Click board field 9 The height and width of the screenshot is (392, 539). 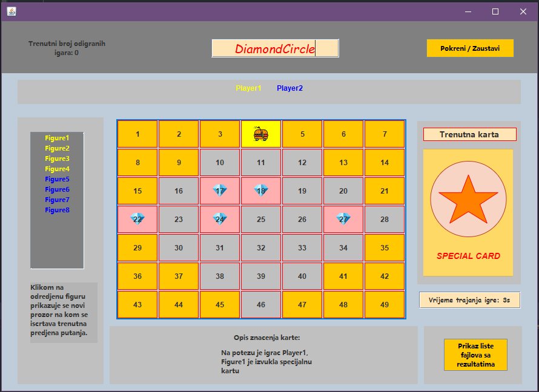(179, 162)
